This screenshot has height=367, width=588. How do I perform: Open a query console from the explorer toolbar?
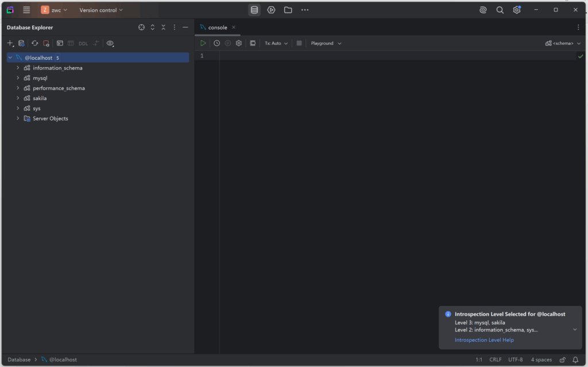tap(60, 43)
